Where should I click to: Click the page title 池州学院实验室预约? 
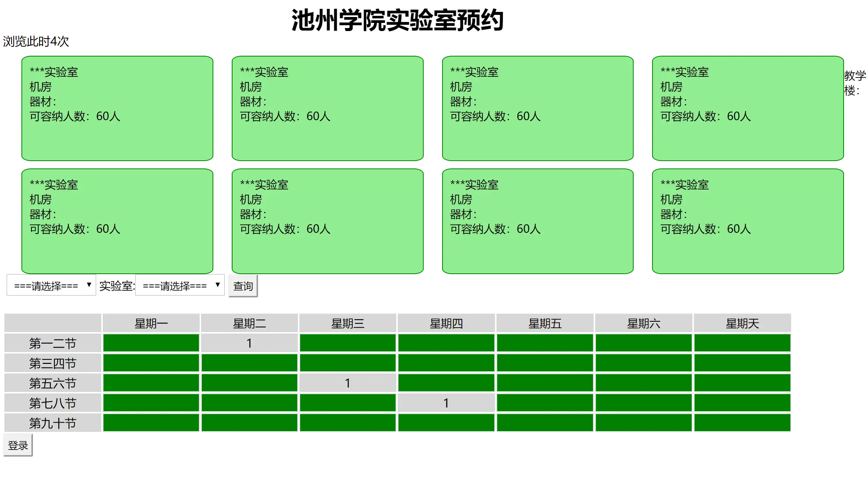coord(397,20)
